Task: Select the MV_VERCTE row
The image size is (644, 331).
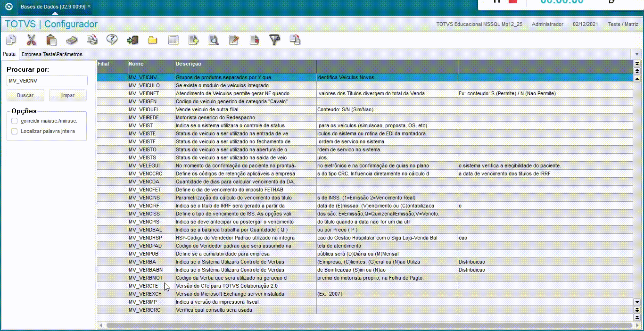Action: coord(364,286)
